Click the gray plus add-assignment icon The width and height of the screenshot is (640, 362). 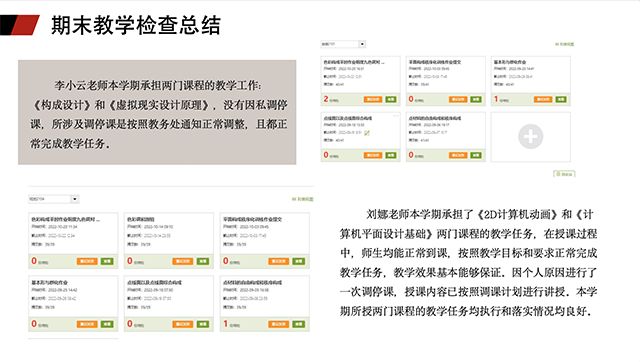tap(530, 137)
